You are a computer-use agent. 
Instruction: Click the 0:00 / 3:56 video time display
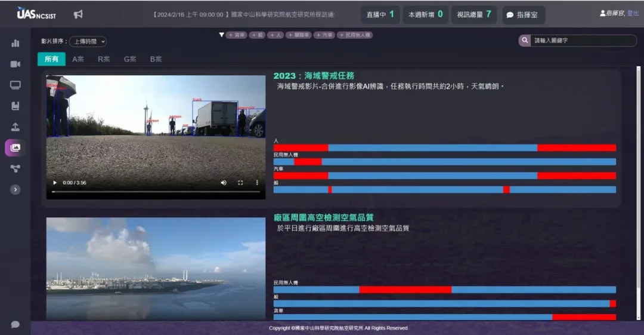[x=75, y=183]
